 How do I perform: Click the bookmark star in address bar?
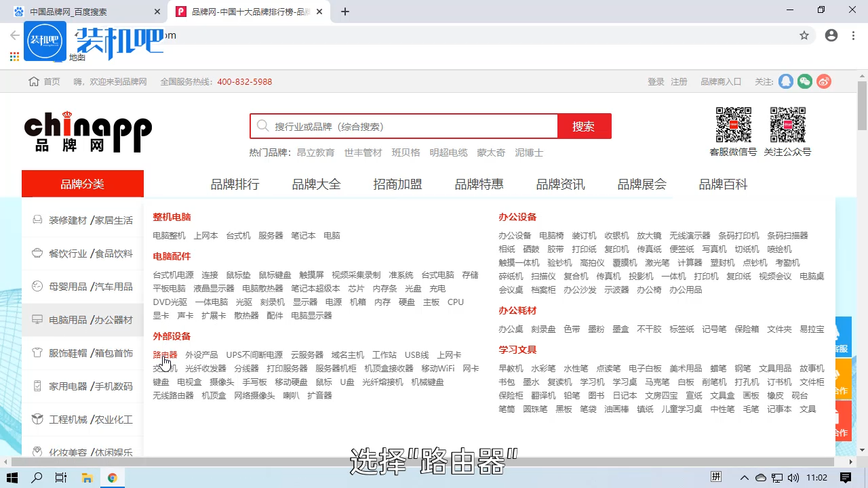804,35
